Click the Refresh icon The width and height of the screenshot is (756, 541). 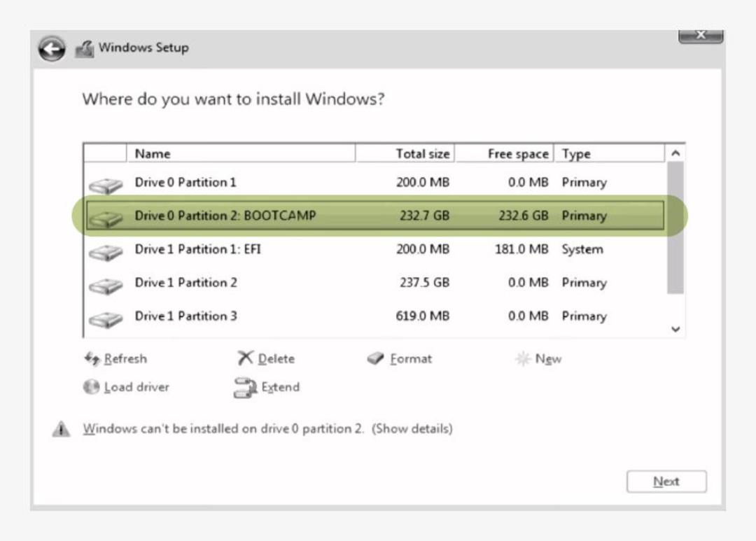click(92, 358)
